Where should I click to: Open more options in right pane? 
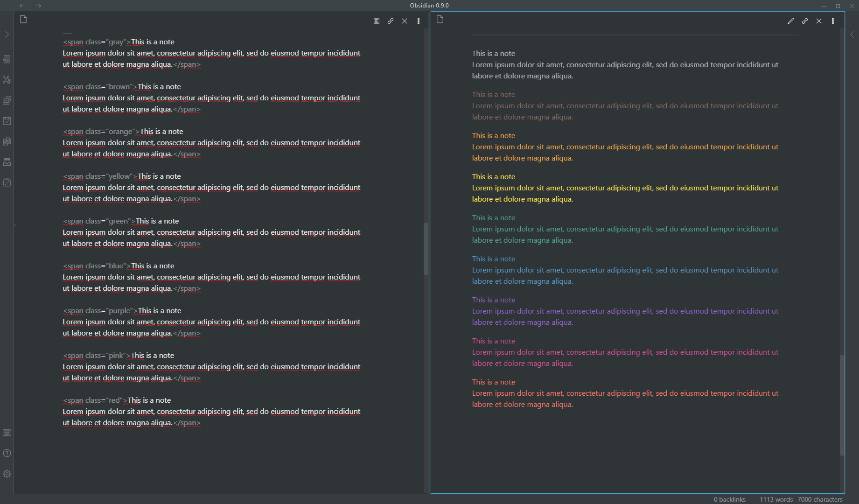click(833, 21)
